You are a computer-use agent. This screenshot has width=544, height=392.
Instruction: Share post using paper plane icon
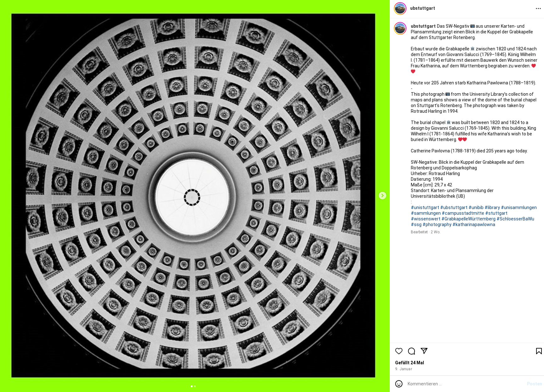(x=424, y=351)
